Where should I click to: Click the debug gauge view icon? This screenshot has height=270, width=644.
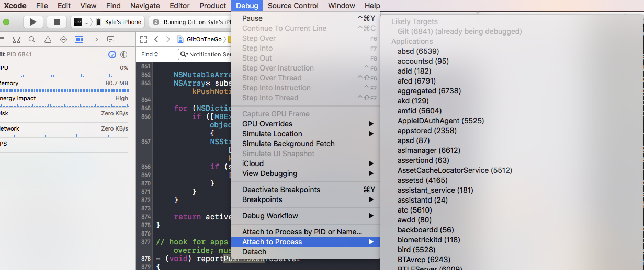pyautogui.click(x=112, y=54)
